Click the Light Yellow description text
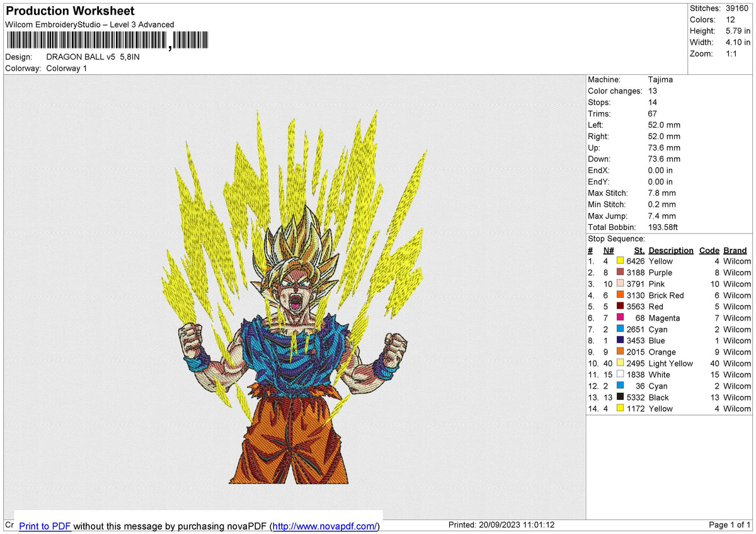Image resolution: width=756 pixels, height=534 pixels. 670,363
